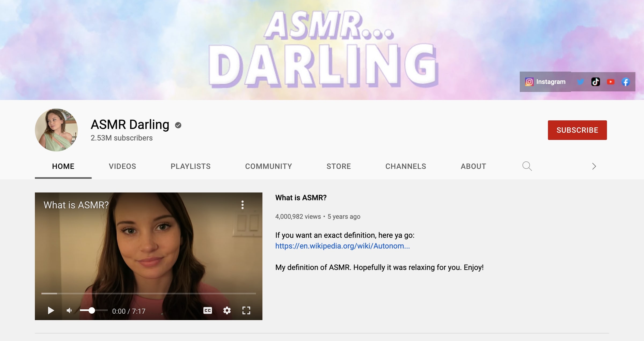This screenshot has height=341, width=644.
Task: Click the YouTube icon in the banner links
Action: point(610,81)
